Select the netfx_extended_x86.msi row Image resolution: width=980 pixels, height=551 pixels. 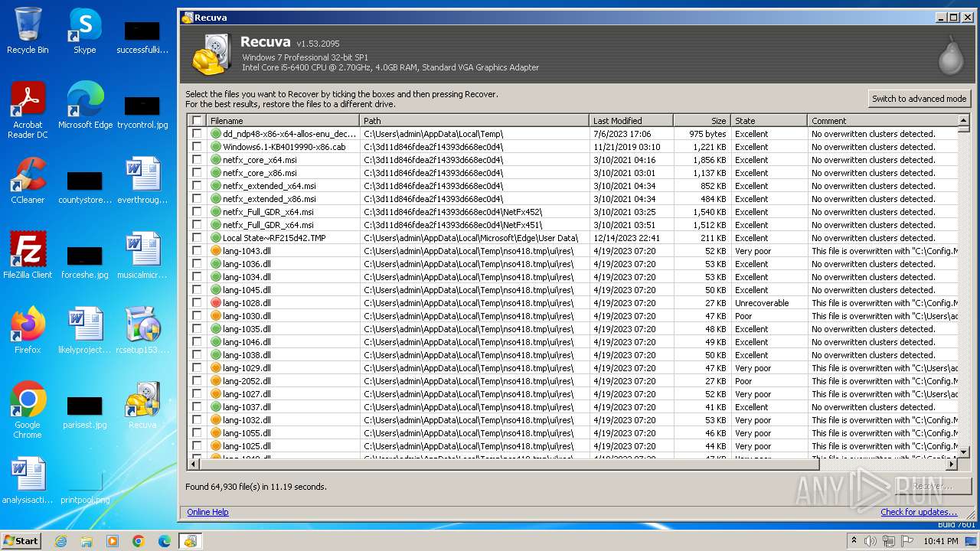[x=573, y=199]
